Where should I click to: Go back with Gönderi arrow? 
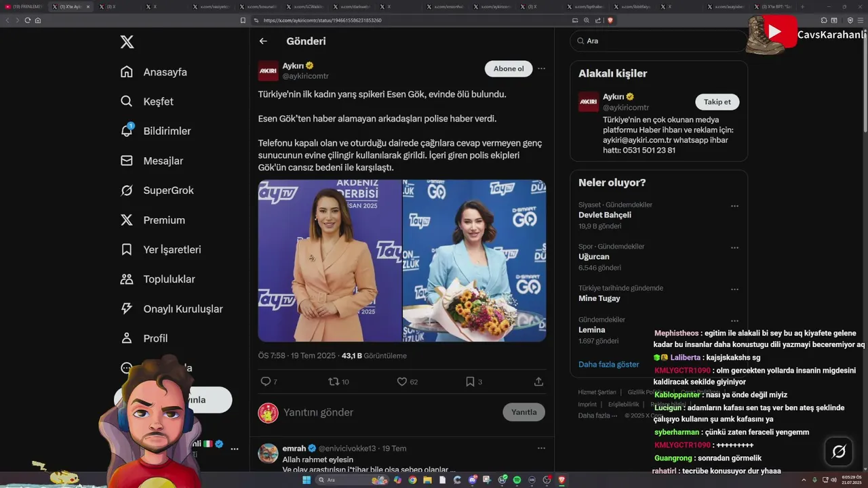pos(263,41)
